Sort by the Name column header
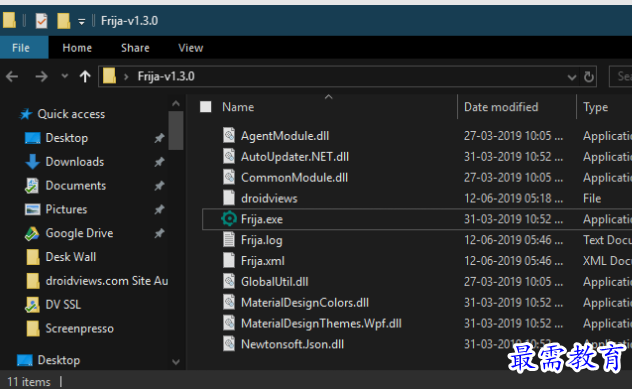Image resolution: width=632 pixels, height=389 pixels. [x=238, y=107]
